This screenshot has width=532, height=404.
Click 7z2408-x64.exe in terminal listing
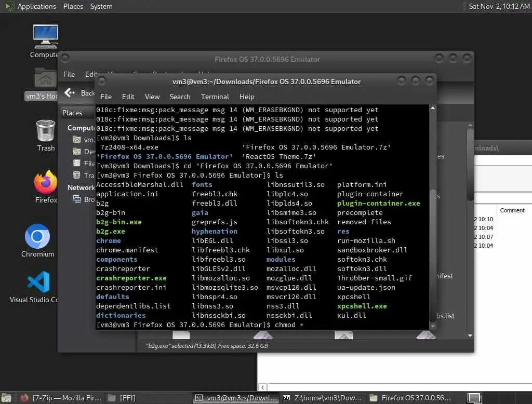tap(129, 147)
